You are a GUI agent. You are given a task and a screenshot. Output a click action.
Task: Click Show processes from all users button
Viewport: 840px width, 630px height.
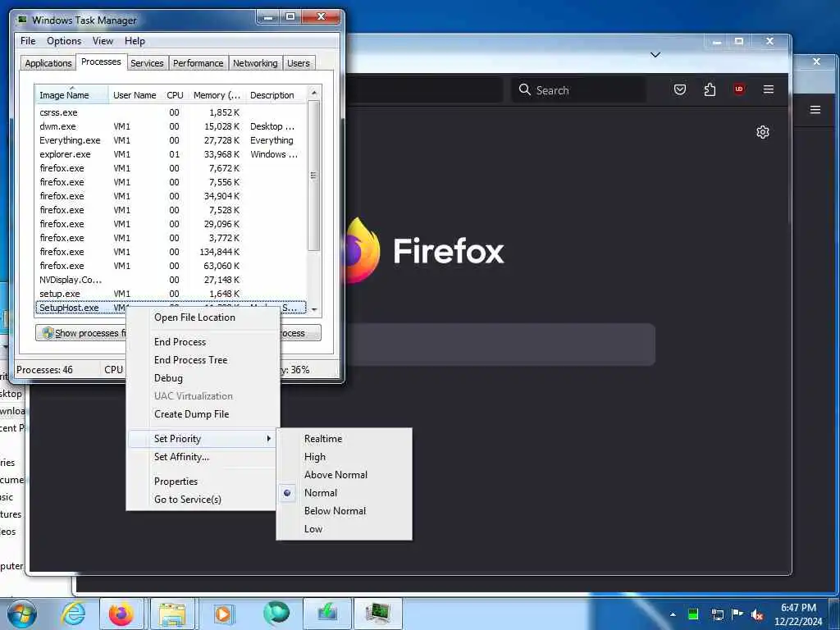point(81,333)
